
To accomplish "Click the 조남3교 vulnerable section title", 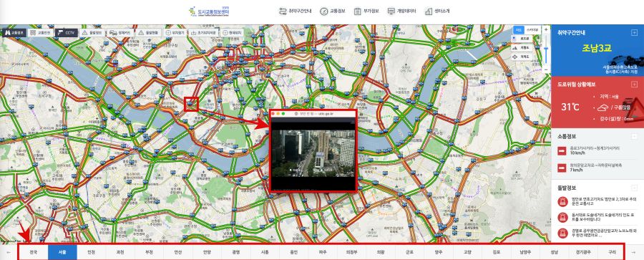I will tap(596, 48).
